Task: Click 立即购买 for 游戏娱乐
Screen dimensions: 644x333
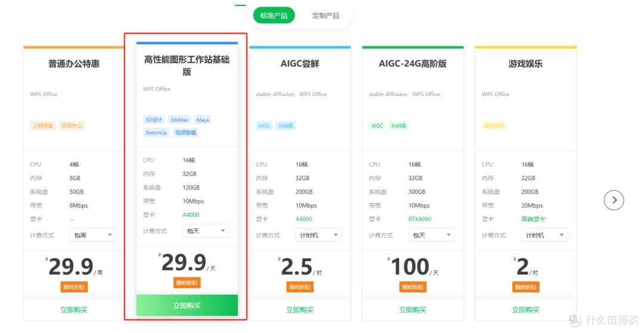Action: [526, 310]
